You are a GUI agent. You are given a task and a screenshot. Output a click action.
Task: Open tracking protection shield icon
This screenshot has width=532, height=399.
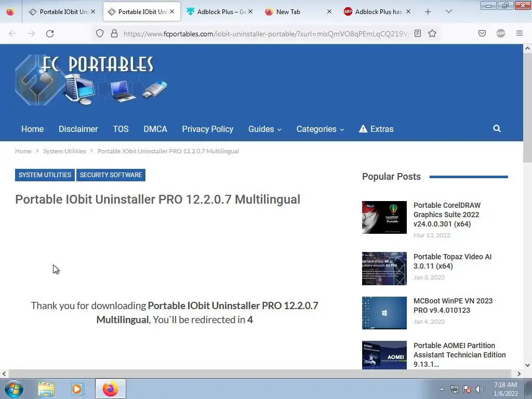99,33
